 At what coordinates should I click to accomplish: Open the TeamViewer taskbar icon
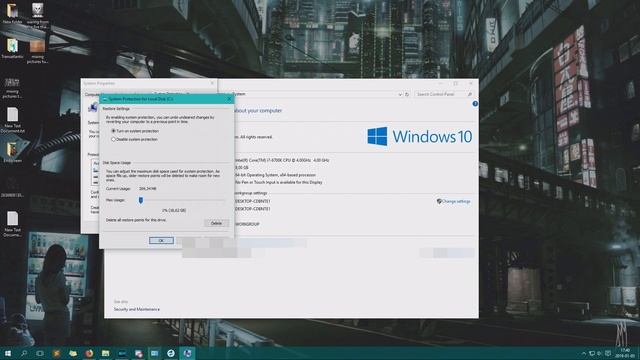coord(171,353)
